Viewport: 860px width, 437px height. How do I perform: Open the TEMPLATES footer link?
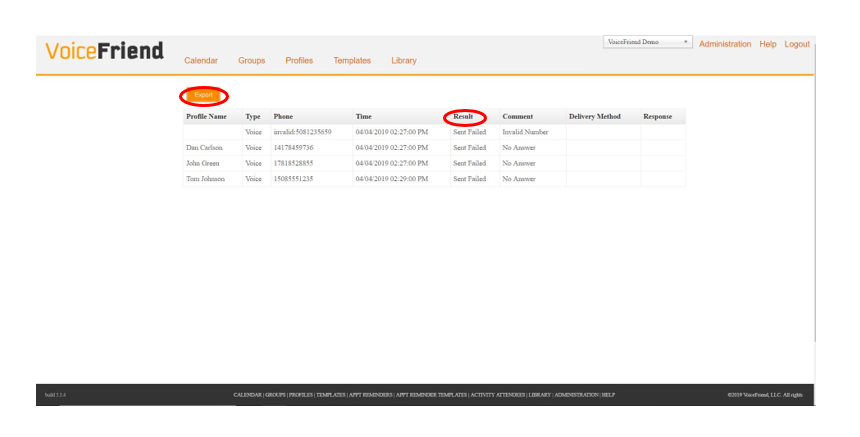(331, 395)
